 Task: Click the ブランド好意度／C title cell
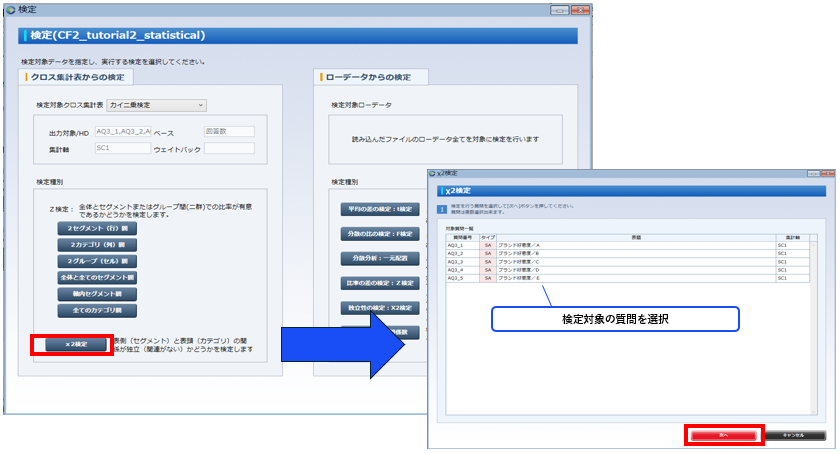coord(636,262)
